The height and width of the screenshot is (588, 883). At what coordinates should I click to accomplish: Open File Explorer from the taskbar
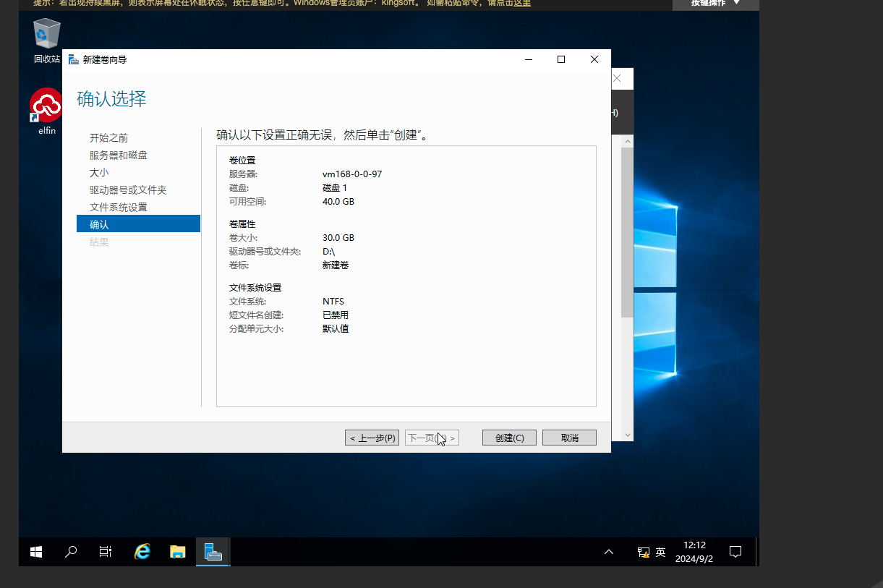point(178,552)
